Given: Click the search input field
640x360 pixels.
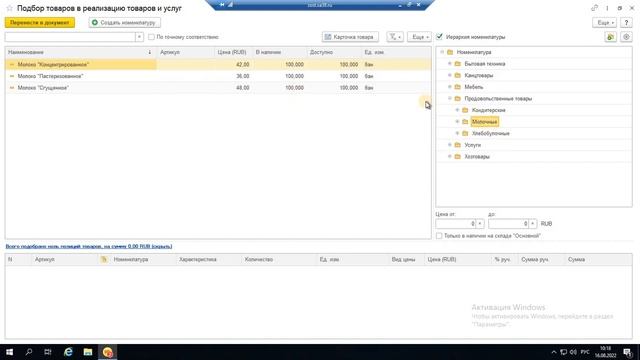Looking at the screenshot, I should tap(70, 37).
